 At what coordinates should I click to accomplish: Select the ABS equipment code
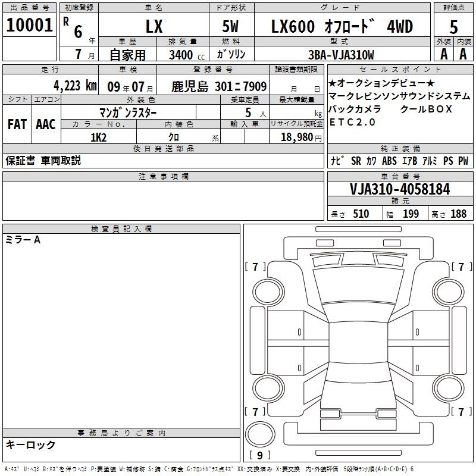389,161
